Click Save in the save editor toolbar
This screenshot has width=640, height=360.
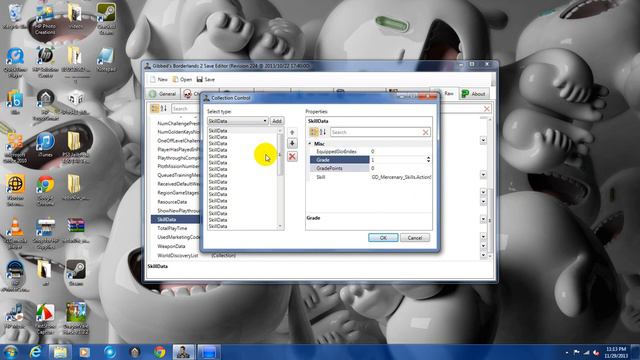[x=206, y=79]
